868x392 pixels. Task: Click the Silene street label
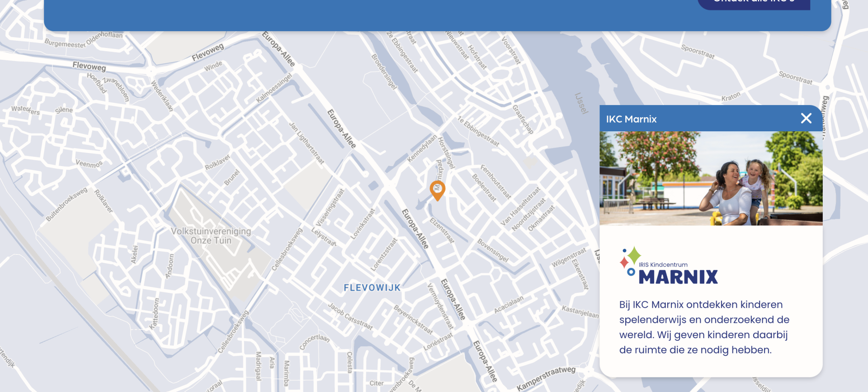tap(64, 110)
